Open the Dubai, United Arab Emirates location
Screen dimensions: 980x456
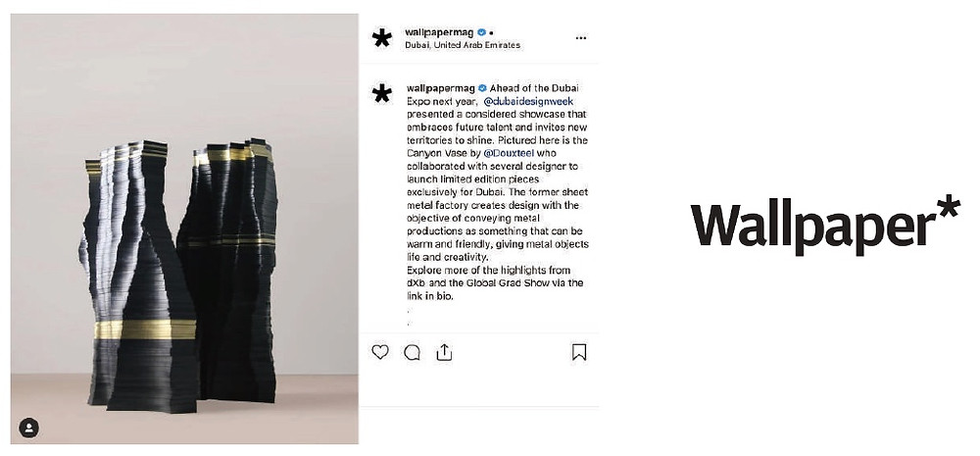pyautogui.click(x=463, y=45)
